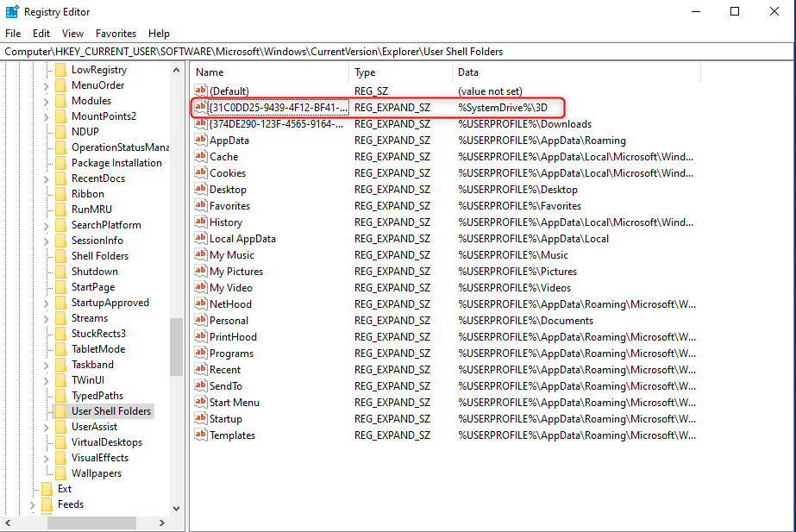The height and width of the screenshot is (532, 796).
Task: Open the Edit menu
Action: (41, 34)
